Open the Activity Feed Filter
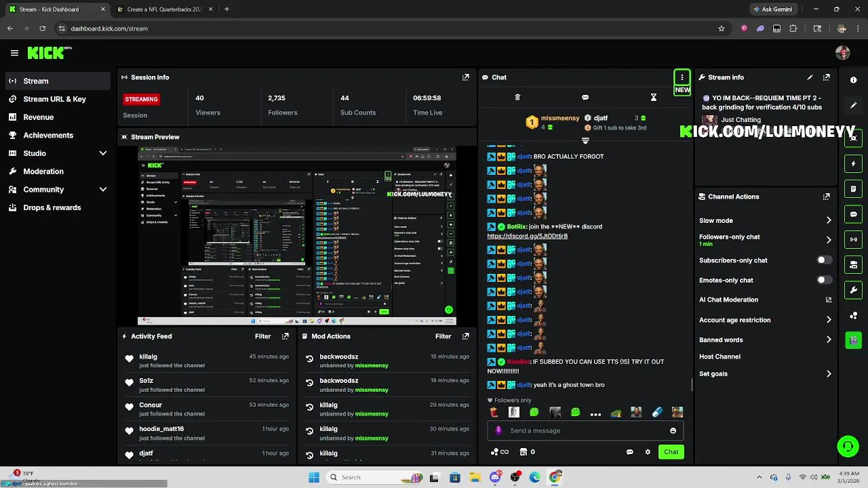 point(262,336)
